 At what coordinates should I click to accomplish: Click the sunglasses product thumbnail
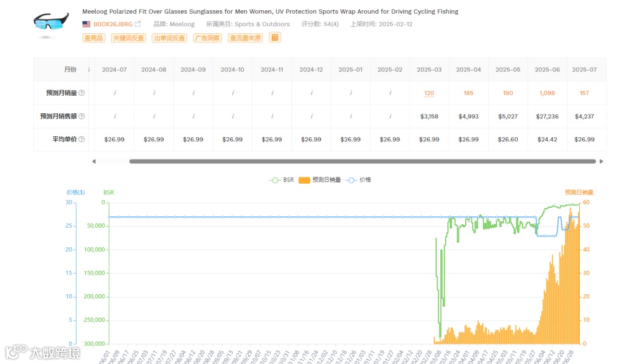click(x=51, y=25)
